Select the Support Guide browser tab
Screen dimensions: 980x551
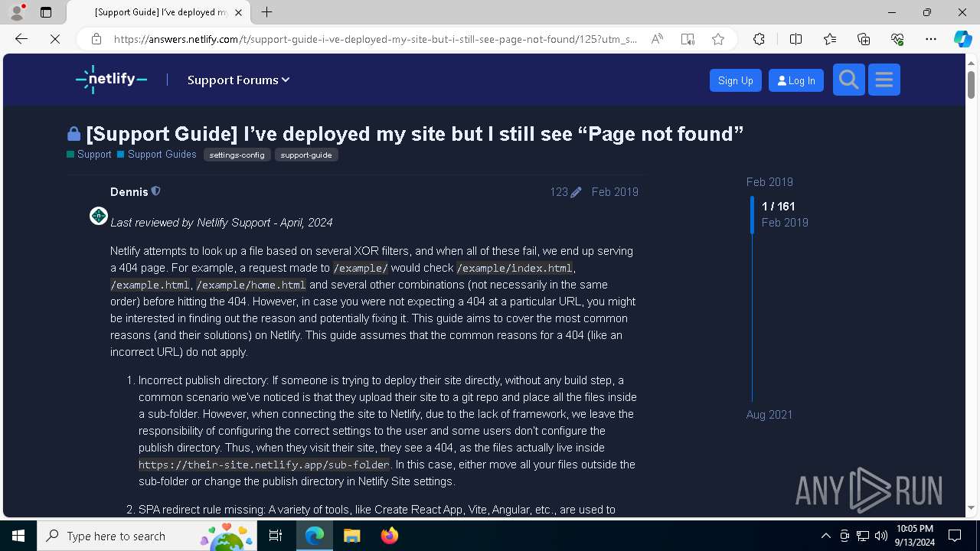(x=161, y=12)
